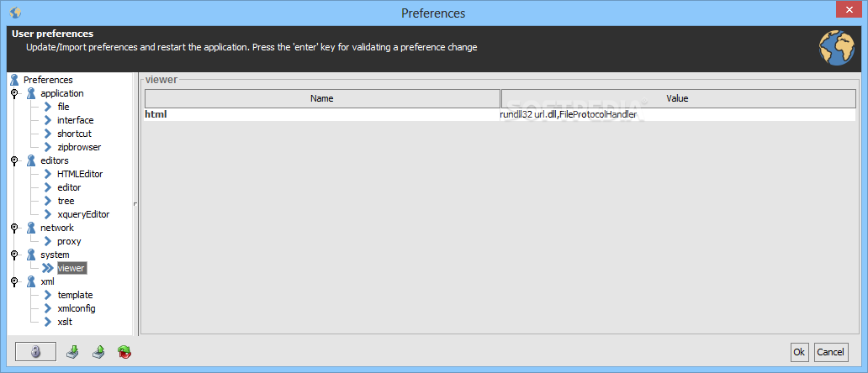Click the Value column header
The height and width of the screenshot is (373, 868).
(x=678, y=98)
